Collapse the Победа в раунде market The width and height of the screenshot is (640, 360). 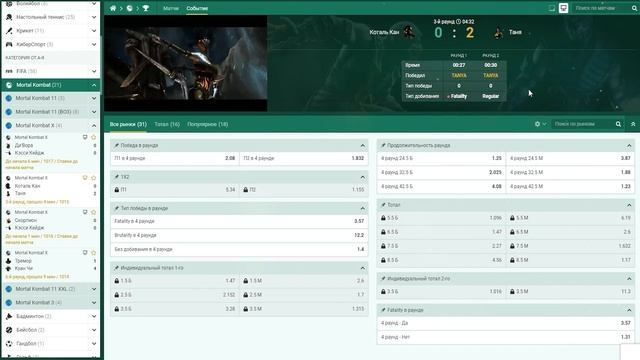click(x=362, y=145)
